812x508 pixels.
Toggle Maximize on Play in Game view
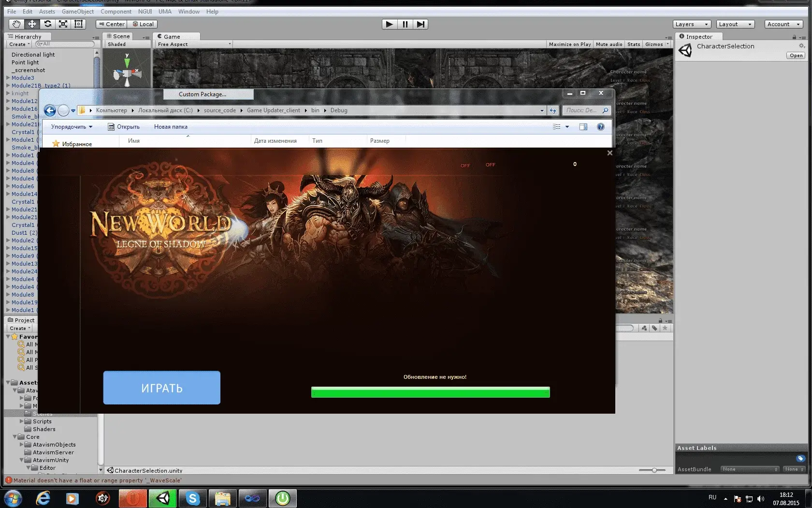coord(570,44)
